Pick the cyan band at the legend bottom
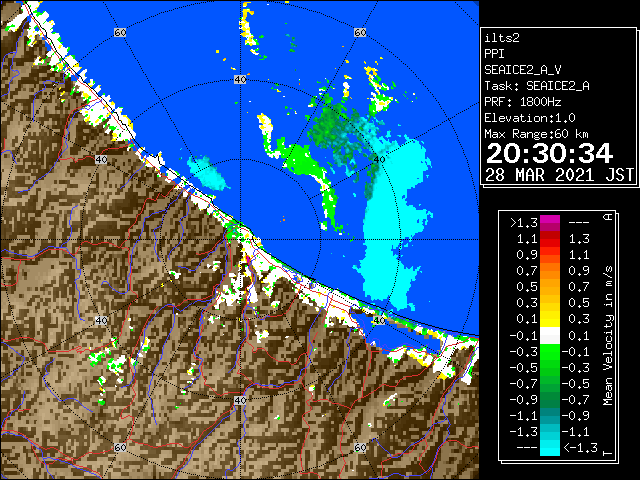The height and width of the screenshot is (480, 640). [x=550, y=447]
